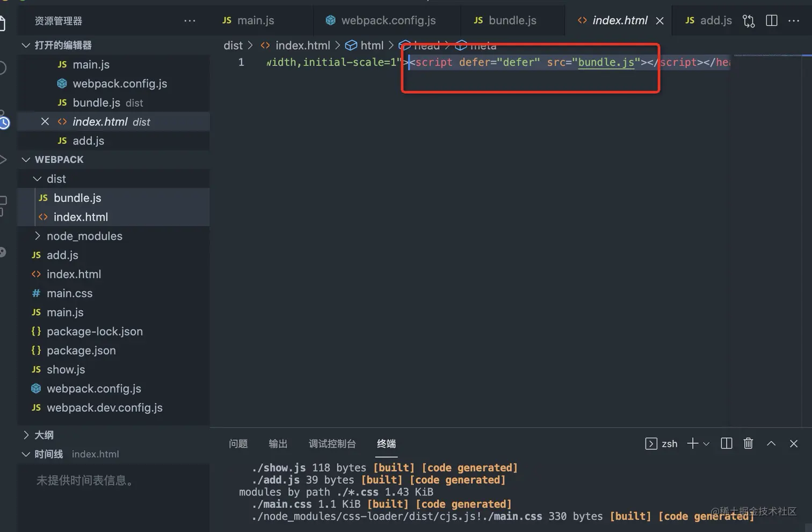Viewport: 812px width, 532px height.
Task: Open show.js file
Action: point(113,369)
